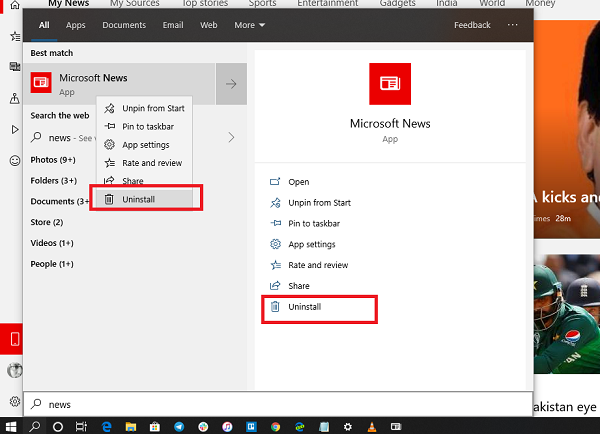Expand the More filter dropdown

248,25
